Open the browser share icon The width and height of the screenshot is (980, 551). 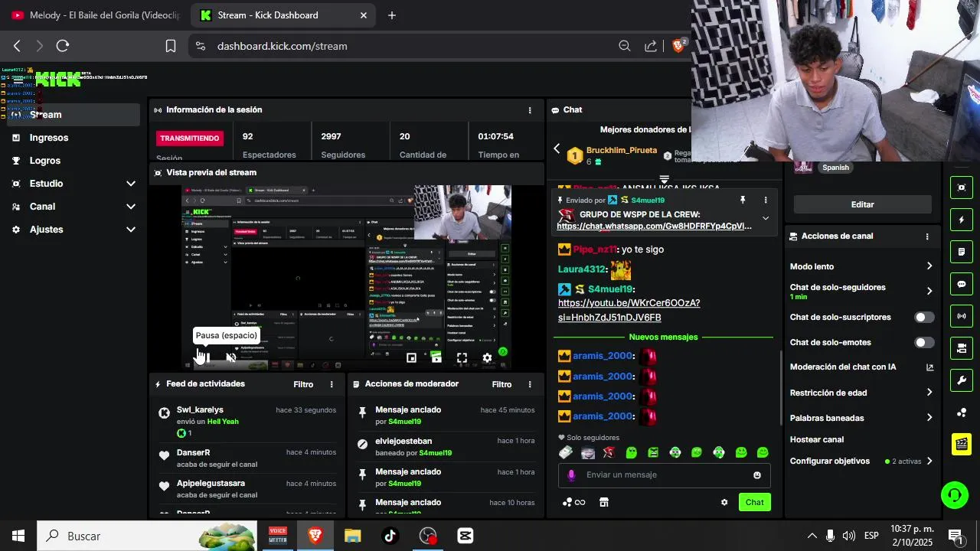[x=651, y=46]
